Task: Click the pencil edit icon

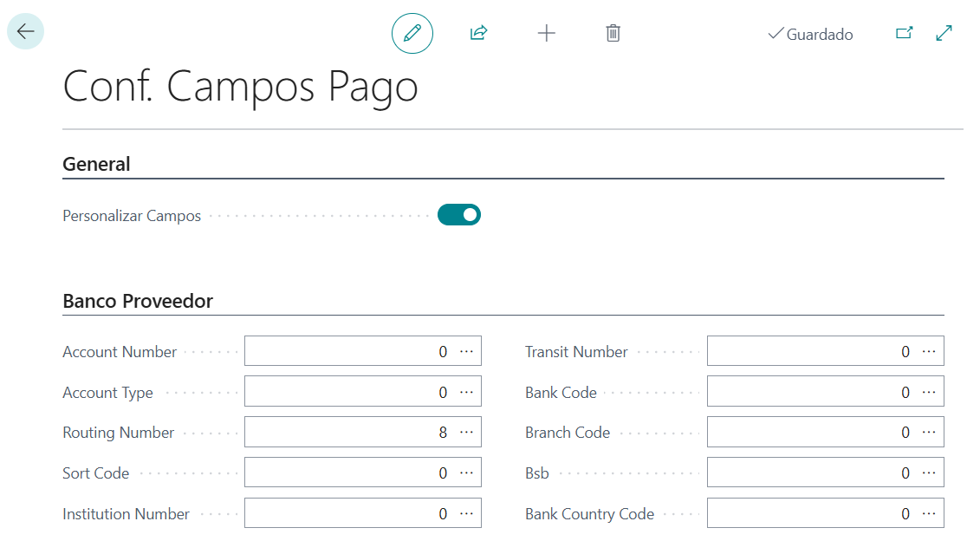Action: [412, 33]
